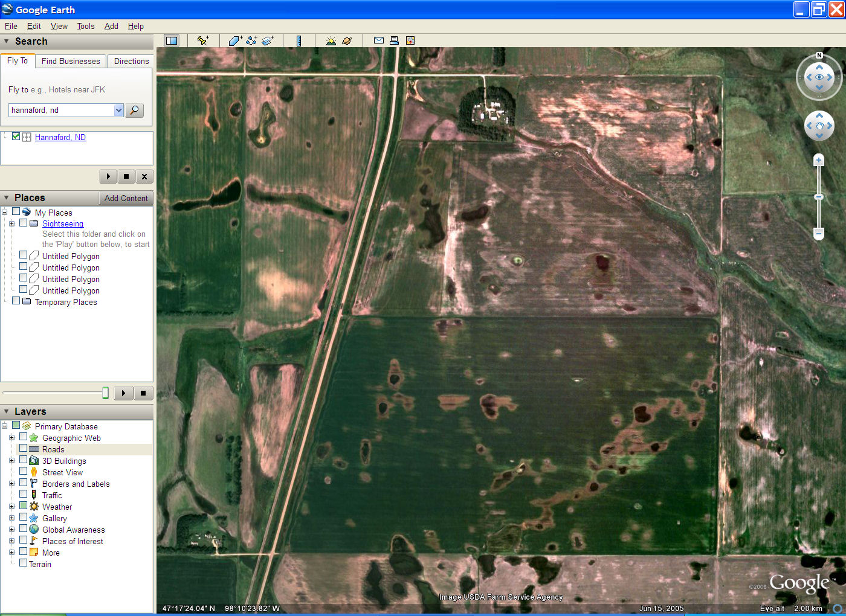This screenshot has width=846, height=616.
Task: Toggle the sidebar show/hide icon
Action: coord(172,40)
